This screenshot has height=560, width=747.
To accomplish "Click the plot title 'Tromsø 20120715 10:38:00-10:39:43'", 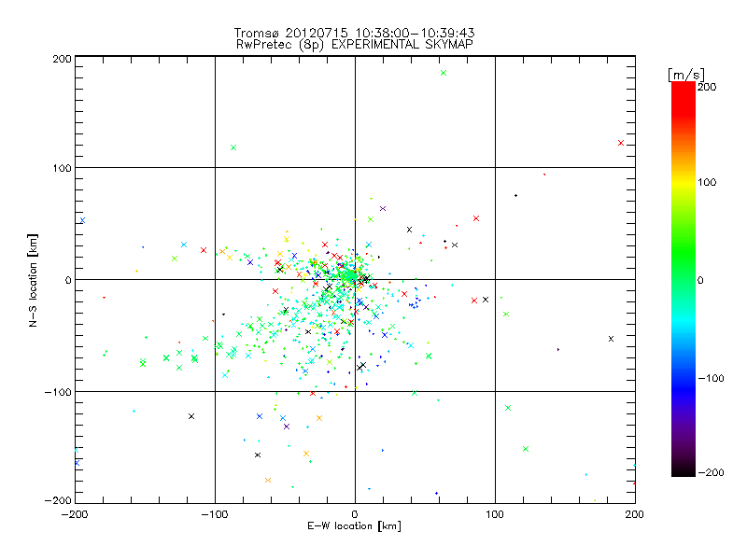I will (355, 33).
